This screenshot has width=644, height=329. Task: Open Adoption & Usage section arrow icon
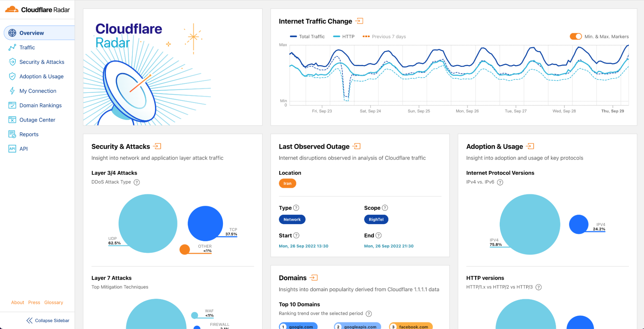point(530,146)
